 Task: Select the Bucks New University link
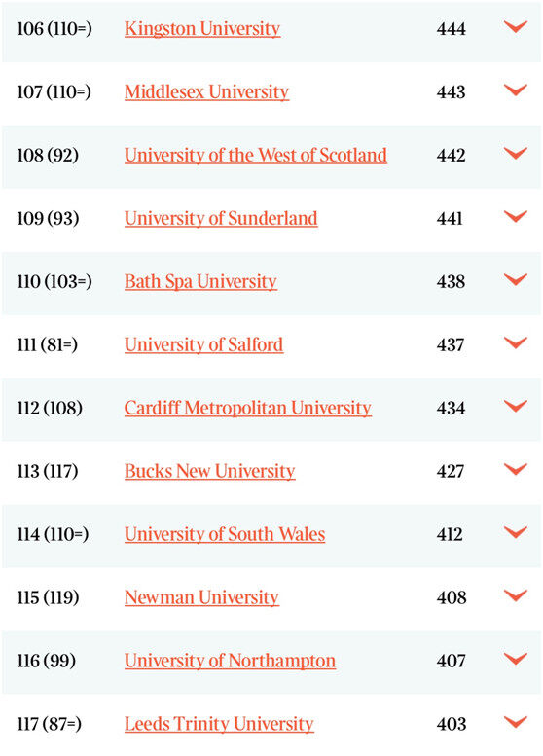(x=210, y=471)
